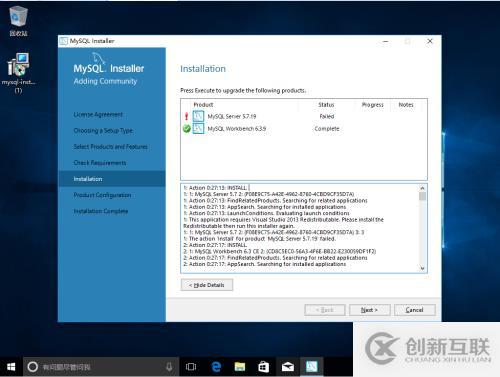
Task: Click the green check icon for MySQL Workbench
Action: pyautogui.click(x=187, y=129)
